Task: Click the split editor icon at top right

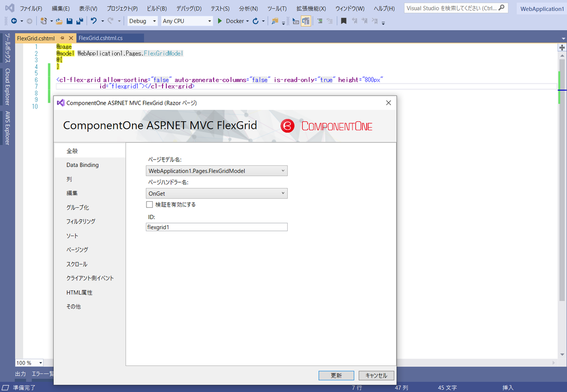Action: 562,48
